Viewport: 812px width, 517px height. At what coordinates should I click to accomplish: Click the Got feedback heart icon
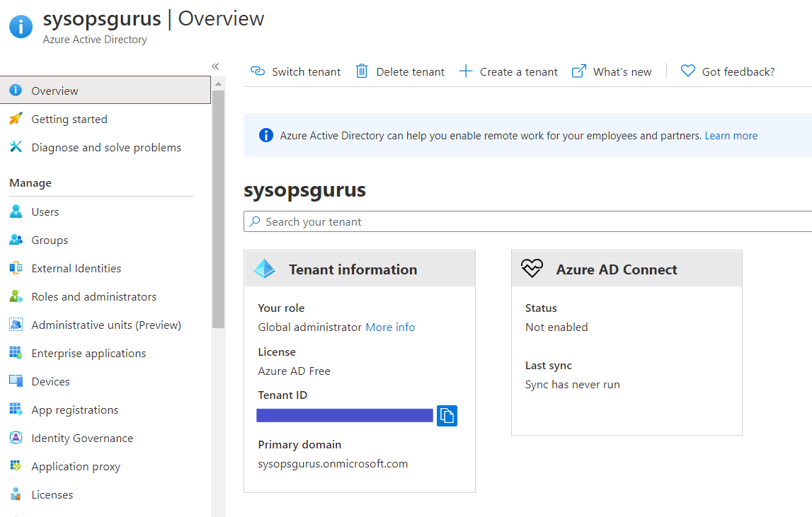click(x=687, y=71)
